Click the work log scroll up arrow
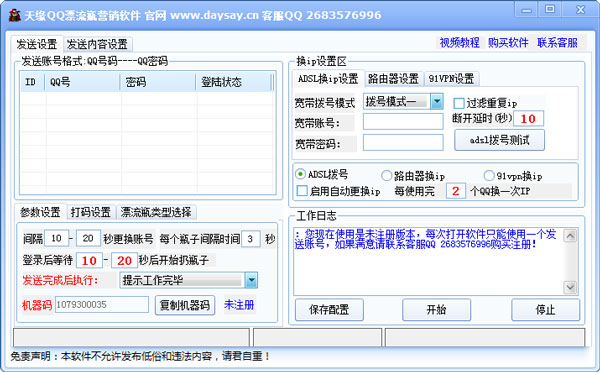The height and width of the screenshot is (372, 600). pyautogui.click(x=570, y=236)
